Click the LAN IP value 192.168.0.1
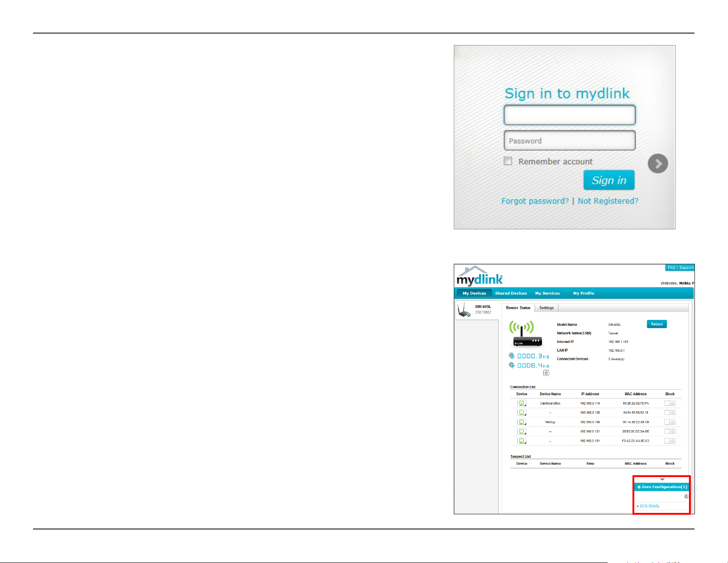Screen dimensions: 728x563 [x=616, y=351]
